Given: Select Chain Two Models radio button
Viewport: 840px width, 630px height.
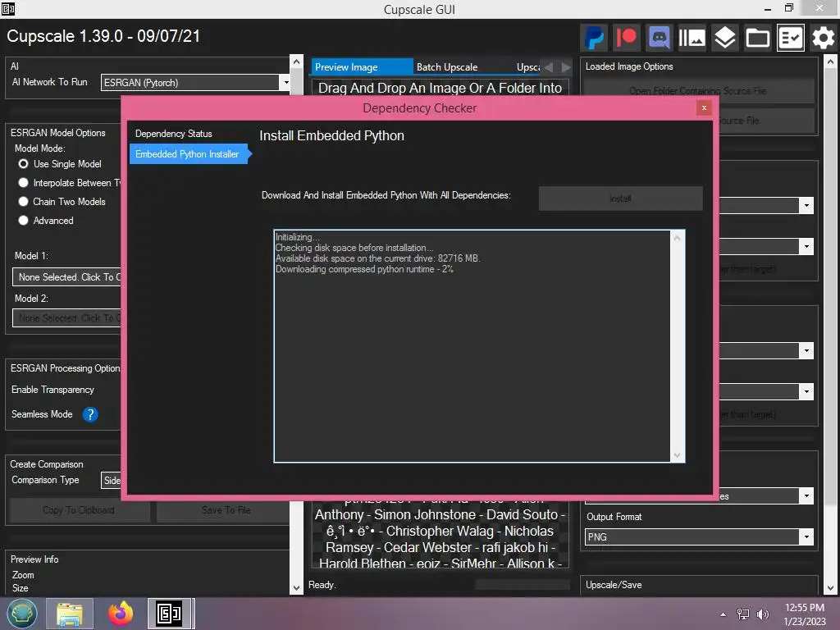Looking at the screenshot, I should [x=23, y=202].
